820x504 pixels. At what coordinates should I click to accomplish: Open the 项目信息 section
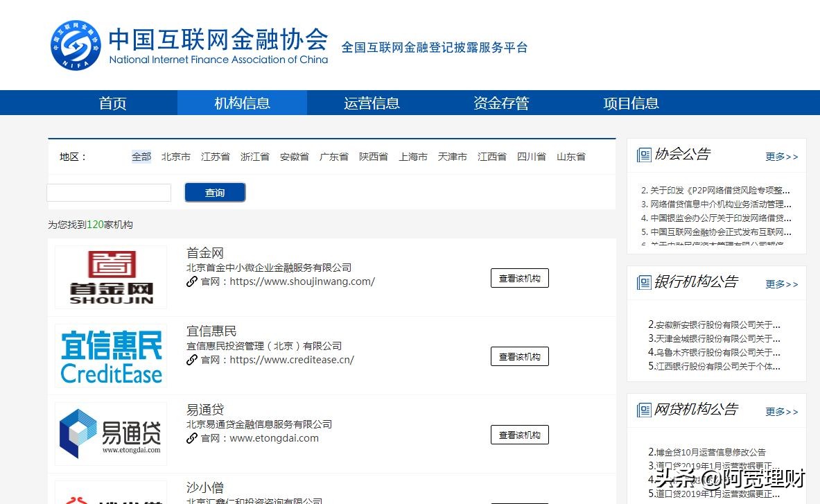pyautogui.click(x=630, y=103)
